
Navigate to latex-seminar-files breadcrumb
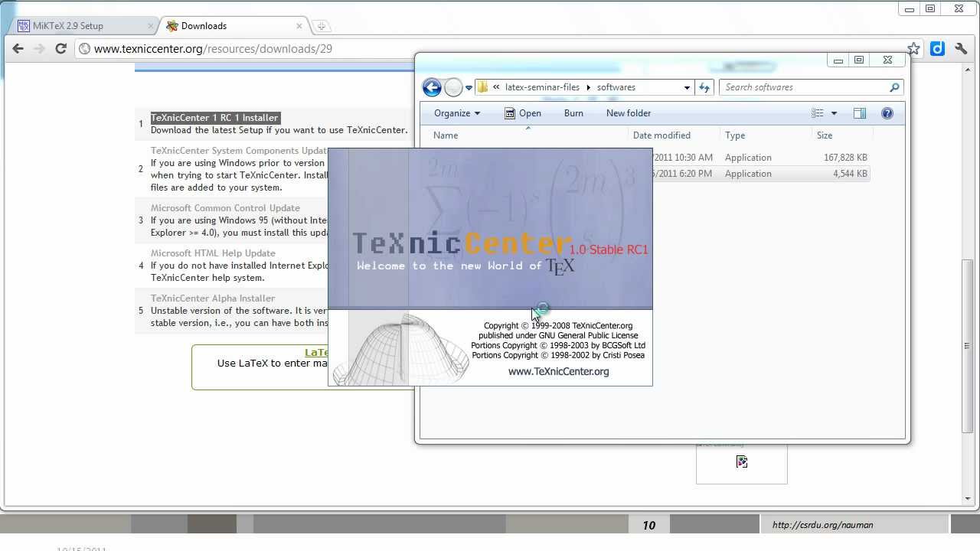[542, 87]
